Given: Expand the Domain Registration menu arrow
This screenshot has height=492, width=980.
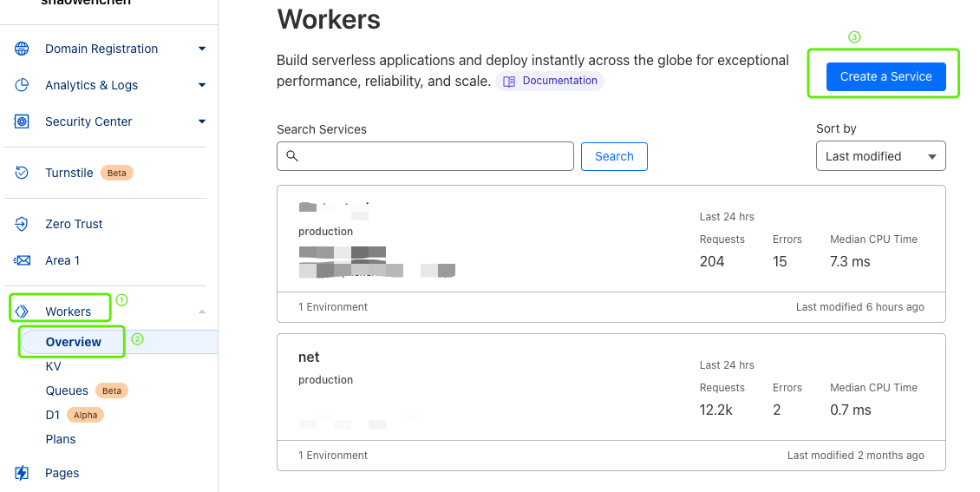Looking at the screenshot, I should click(202, 49).
